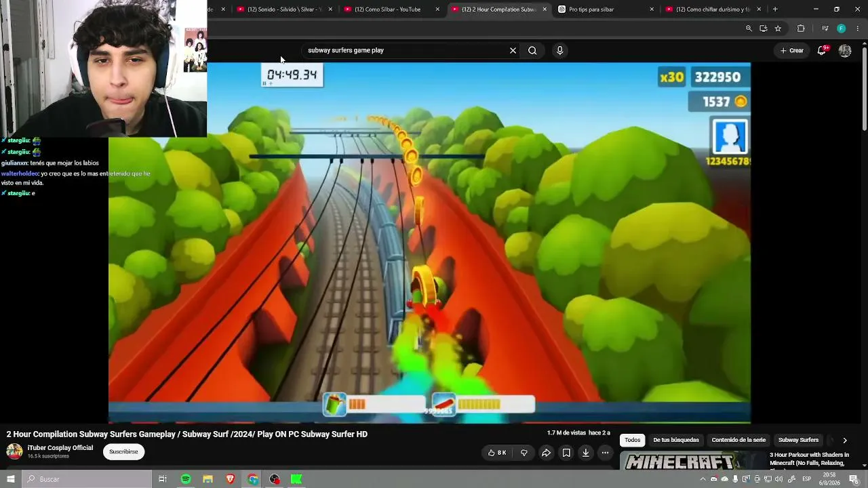Viewport: 868px width, 488px height.
Task: Start voice search with the microphone icon
Action: pyautogui.click(x=559, y=50)
